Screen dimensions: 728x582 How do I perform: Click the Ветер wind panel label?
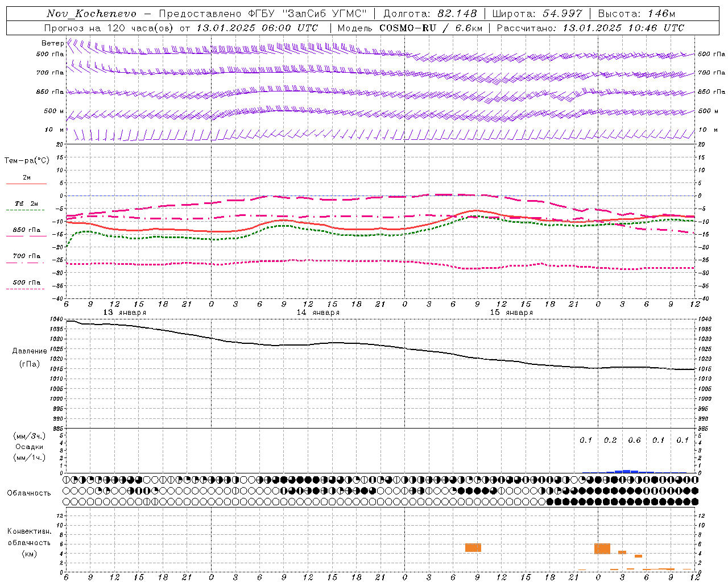52,43
